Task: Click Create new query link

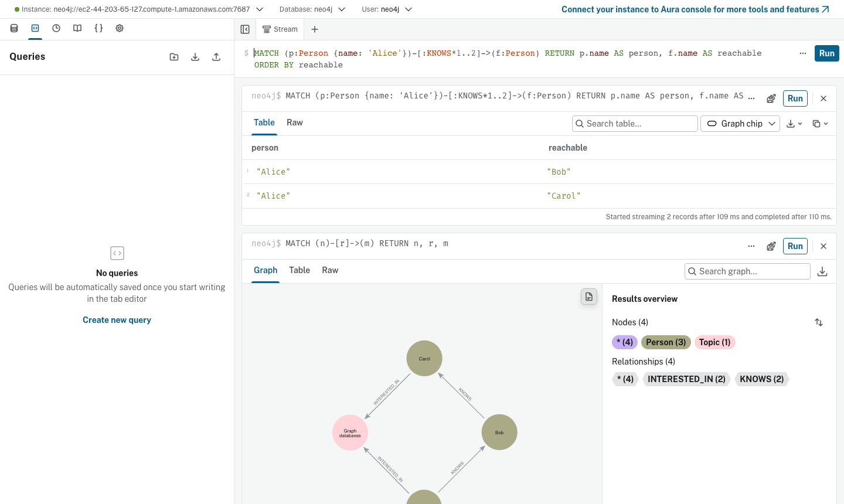Action: pos(117,320)
